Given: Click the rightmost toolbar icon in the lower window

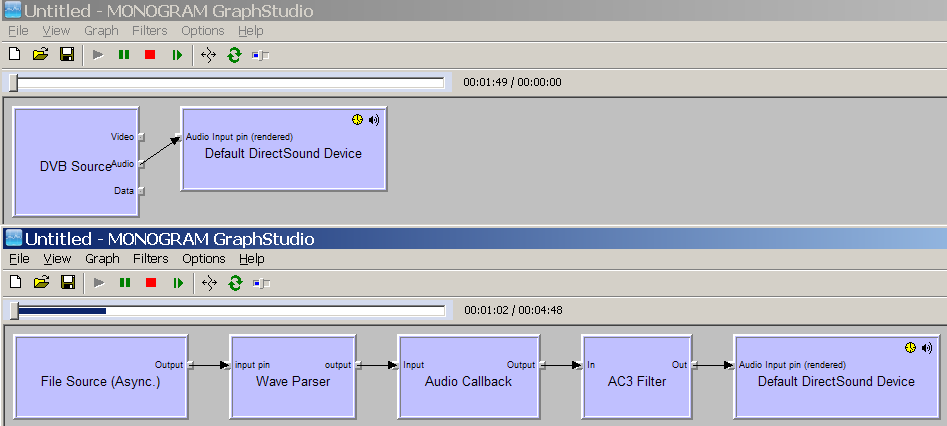Looking at the screenshot, I should click(x=261, y=282).
